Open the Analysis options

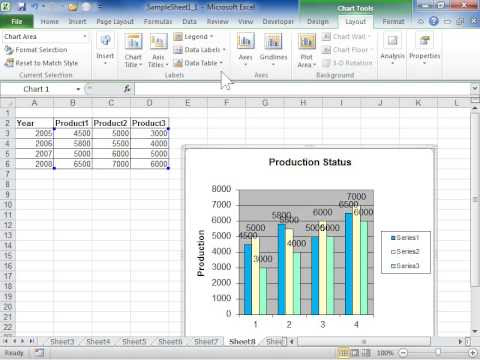click(x=392, y=49)
